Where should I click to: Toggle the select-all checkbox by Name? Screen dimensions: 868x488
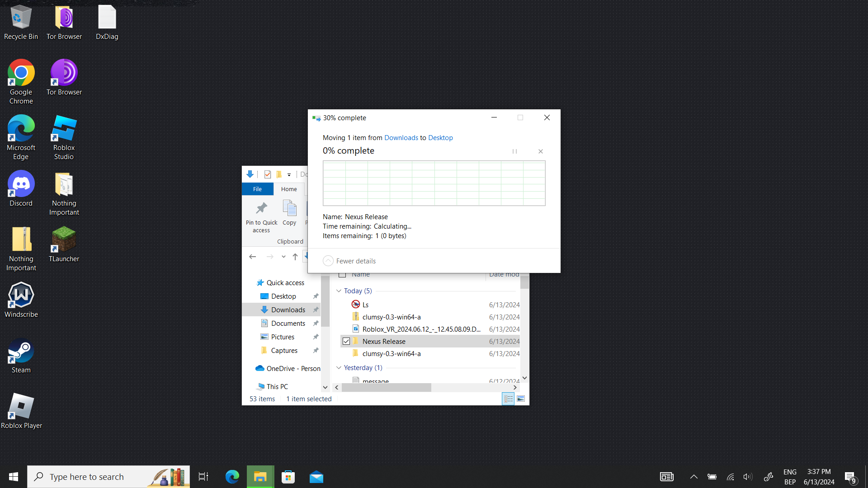[342, 274]
